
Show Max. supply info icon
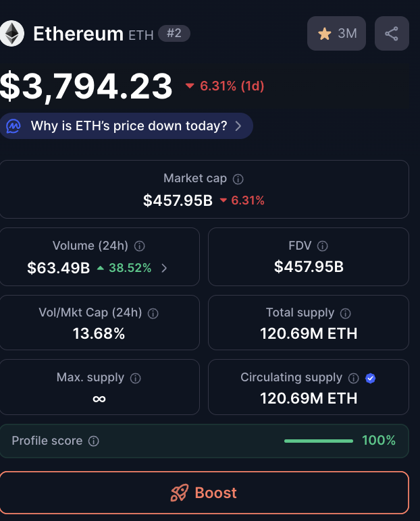[x=135, y=378]
